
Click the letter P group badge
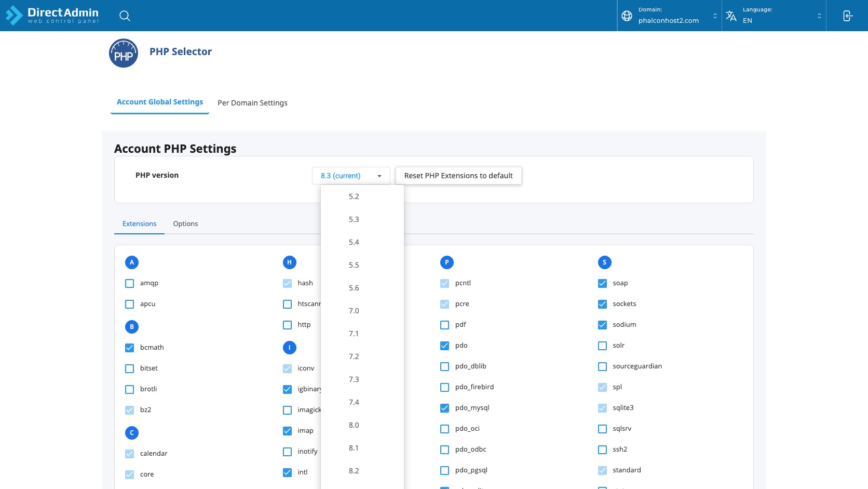coord(447,262)
